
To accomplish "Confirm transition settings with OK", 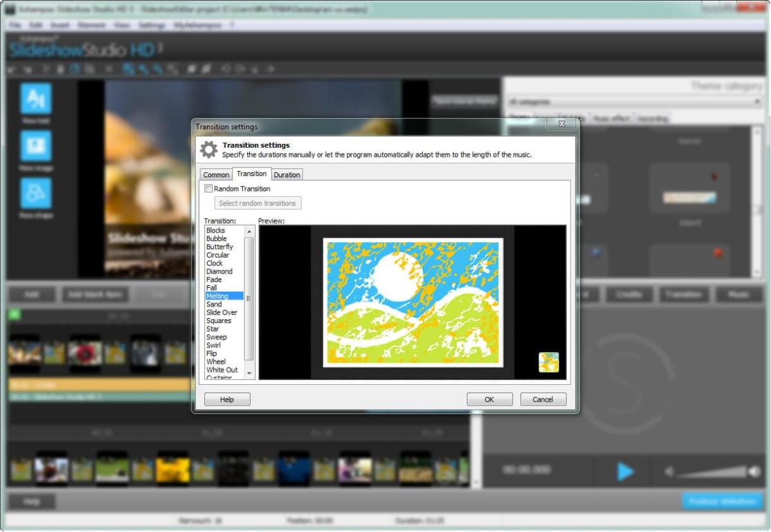I will [490, 399].
